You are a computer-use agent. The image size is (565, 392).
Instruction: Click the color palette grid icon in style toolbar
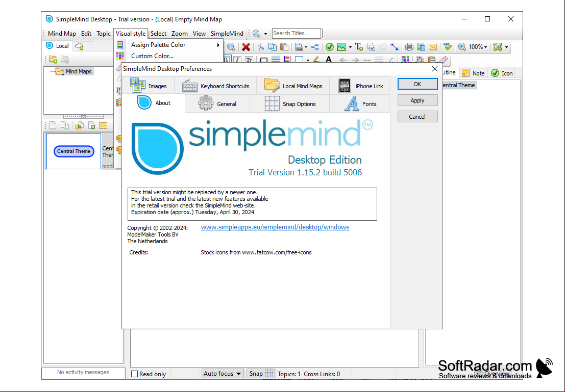click(x=405, y=60)
